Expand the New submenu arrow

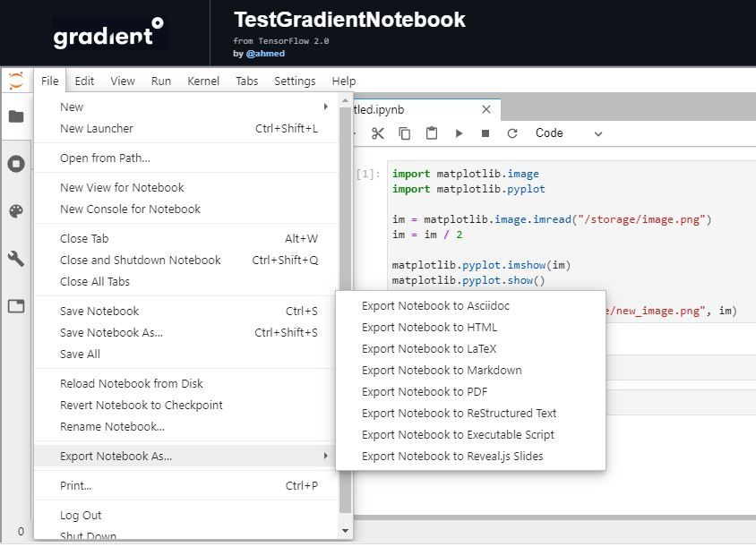(326, 107)
